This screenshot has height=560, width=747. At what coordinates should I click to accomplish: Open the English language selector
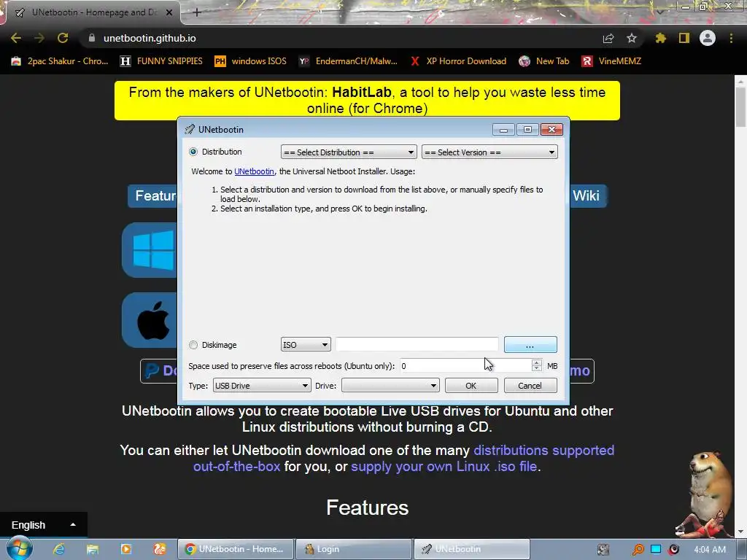tap(43, 525)
